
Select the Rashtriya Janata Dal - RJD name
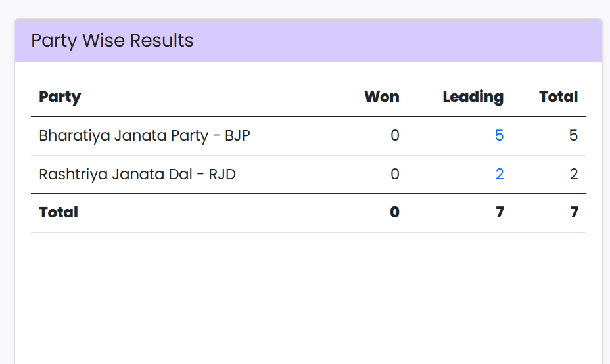[x=137, y=174]
